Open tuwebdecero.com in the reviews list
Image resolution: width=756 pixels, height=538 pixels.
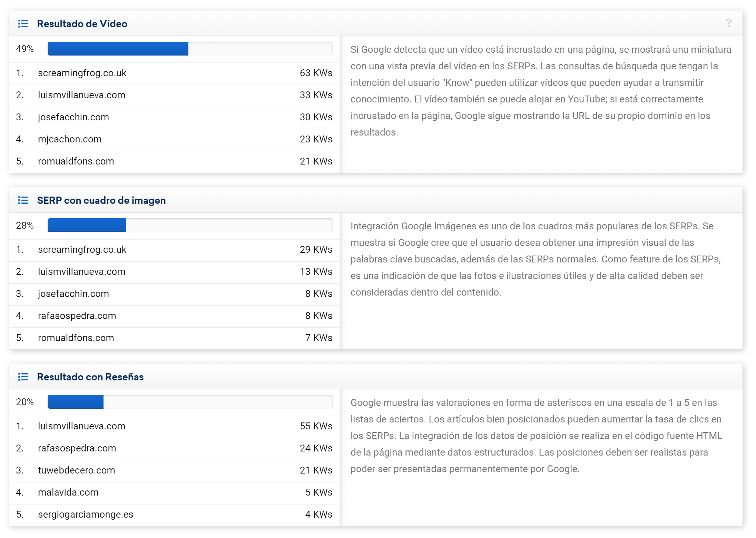click(x=76, y=470)
